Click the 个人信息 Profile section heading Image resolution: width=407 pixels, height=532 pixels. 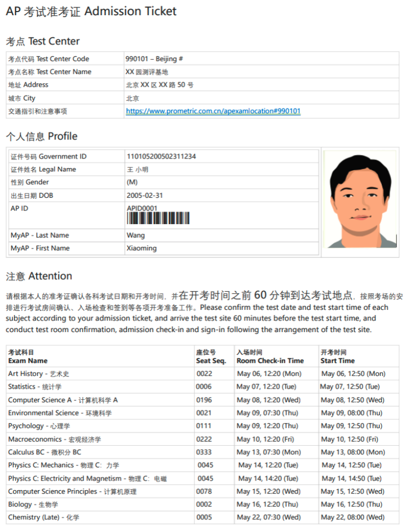tap(41, 136)
